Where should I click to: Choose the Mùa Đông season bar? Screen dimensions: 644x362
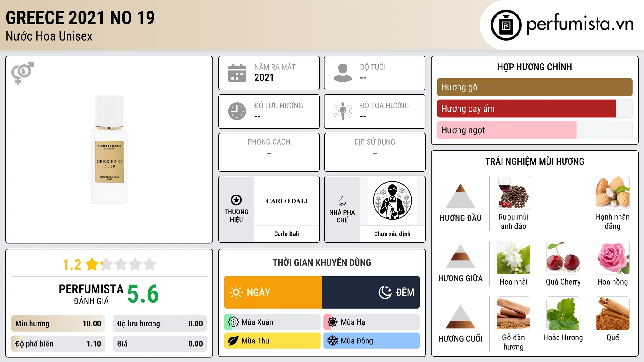tap(372, 341)
